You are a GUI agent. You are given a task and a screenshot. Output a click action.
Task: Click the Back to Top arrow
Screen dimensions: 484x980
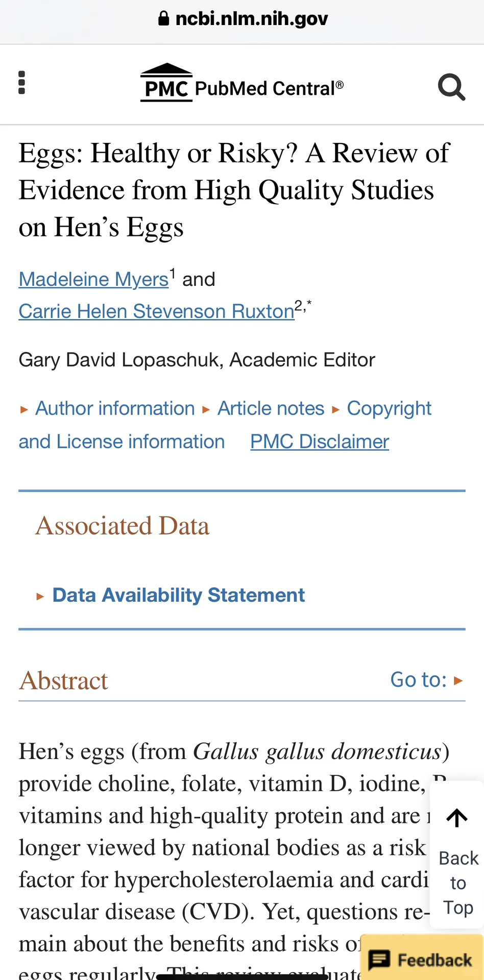(x=457, y=818)
